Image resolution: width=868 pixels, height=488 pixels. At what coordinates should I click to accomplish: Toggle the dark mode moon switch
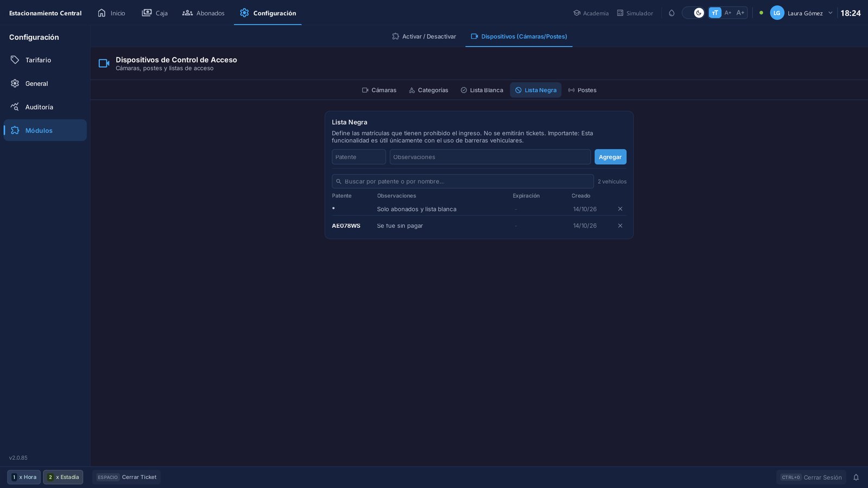coord(693,13)
